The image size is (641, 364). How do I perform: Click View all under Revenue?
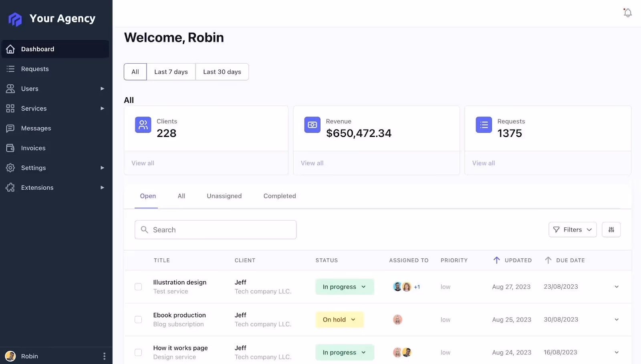coord(312,163)
